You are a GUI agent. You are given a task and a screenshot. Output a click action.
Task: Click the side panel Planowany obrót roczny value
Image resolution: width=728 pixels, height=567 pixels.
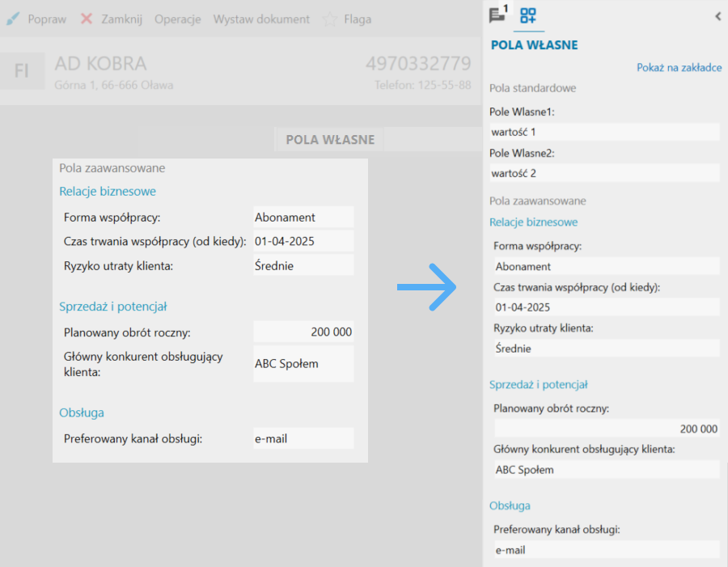click(606, 429)
